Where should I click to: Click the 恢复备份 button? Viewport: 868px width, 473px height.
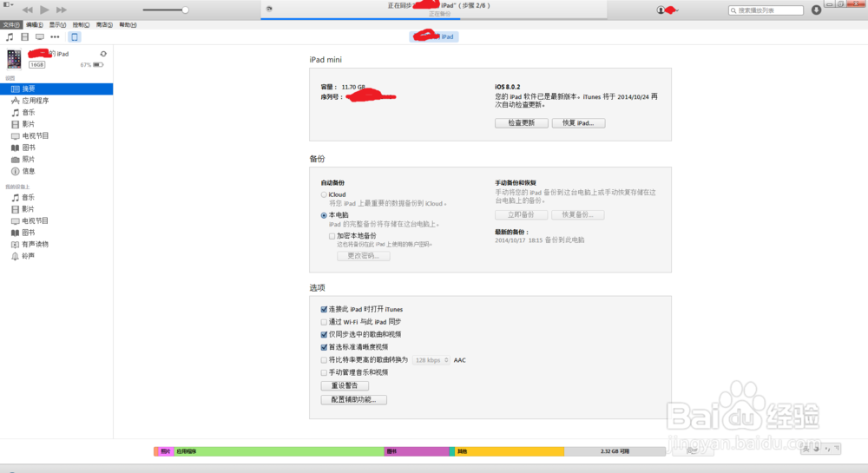[578, 214]
